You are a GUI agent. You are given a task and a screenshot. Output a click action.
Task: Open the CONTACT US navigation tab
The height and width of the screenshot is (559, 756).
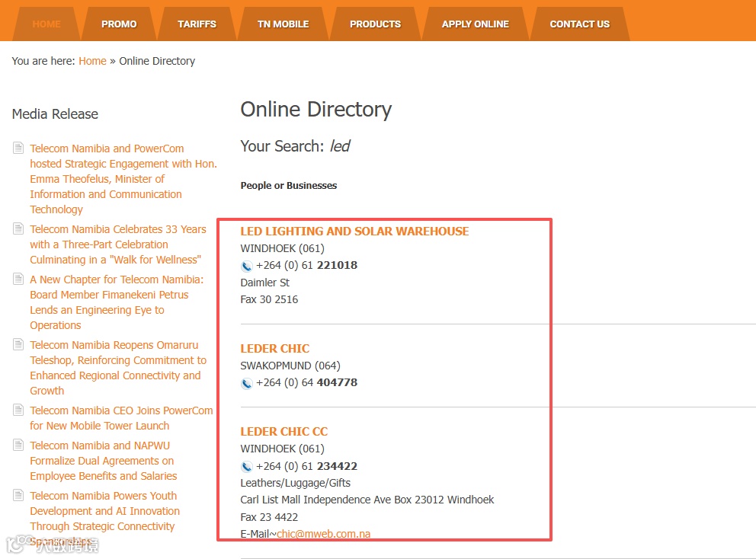pyautogui.click(x=579, y=24)
